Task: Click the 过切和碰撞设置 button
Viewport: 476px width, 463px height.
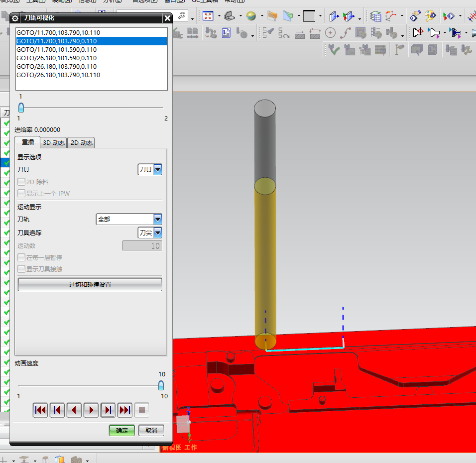Action: [90, 285]
